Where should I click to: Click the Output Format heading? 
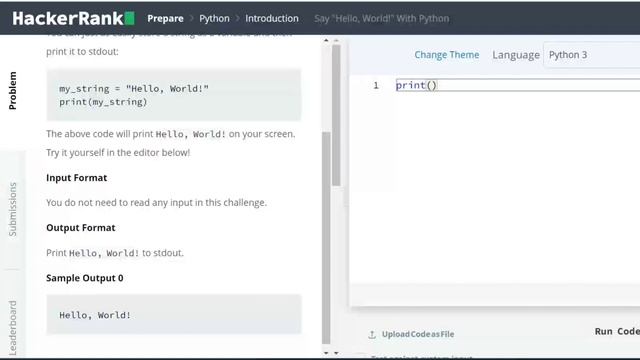click(x=81, y=228)
